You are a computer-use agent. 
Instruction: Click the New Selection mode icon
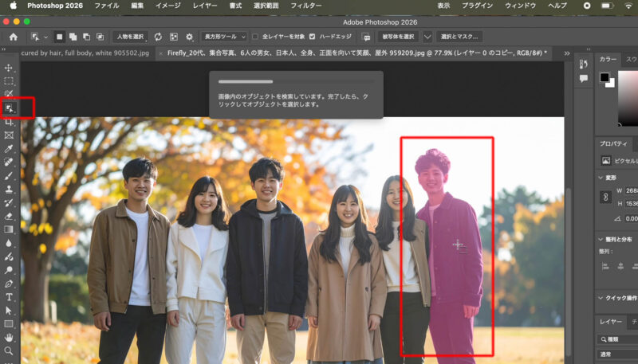tap(59, 37)
